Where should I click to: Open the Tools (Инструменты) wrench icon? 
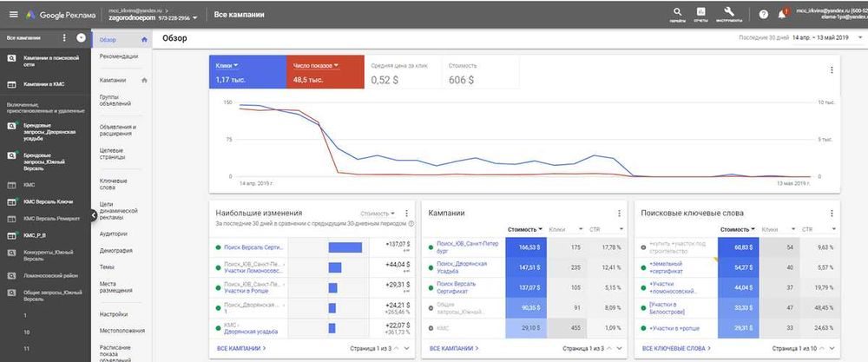(729, 11)
